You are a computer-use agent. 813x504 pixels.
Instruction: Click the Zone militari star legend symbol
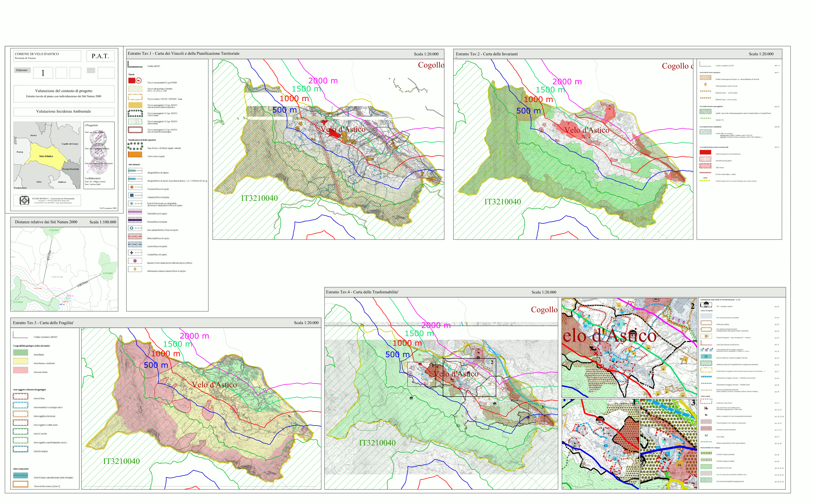coord(132,228)
